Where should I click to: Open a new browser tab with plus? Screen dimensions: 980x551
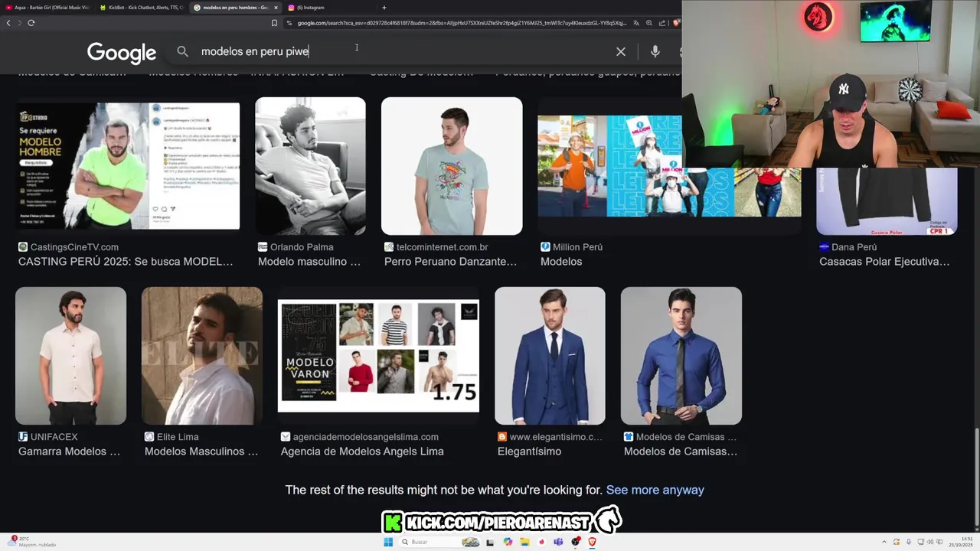pyautogui.click(x=384, y=8)
